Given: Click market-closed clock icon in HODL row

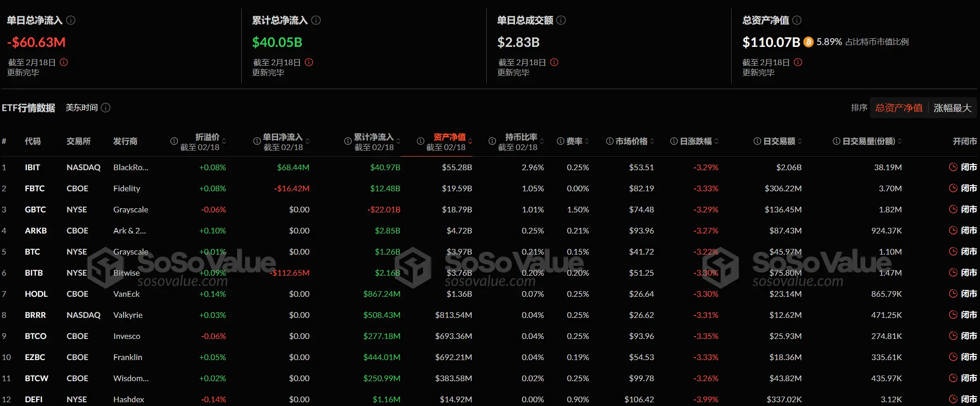Looking at the screenshot, I should [953, 293].
